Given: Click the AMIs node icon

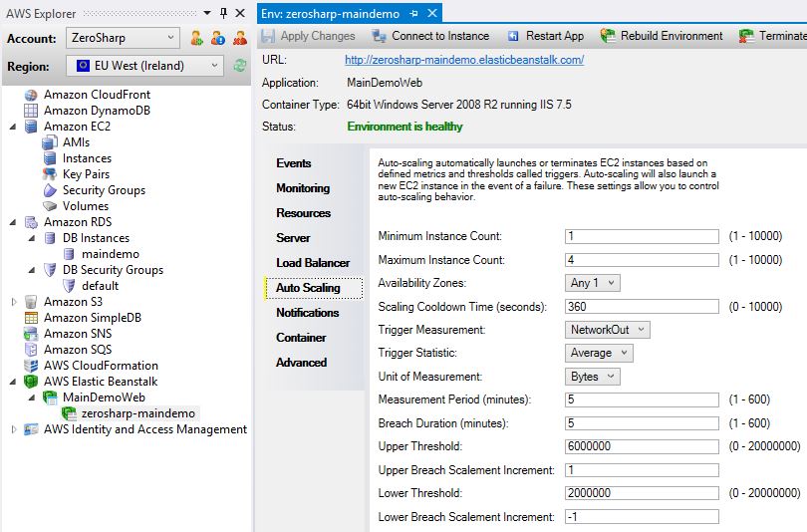Looking at the screenshot, I should [x=50, y=142].
